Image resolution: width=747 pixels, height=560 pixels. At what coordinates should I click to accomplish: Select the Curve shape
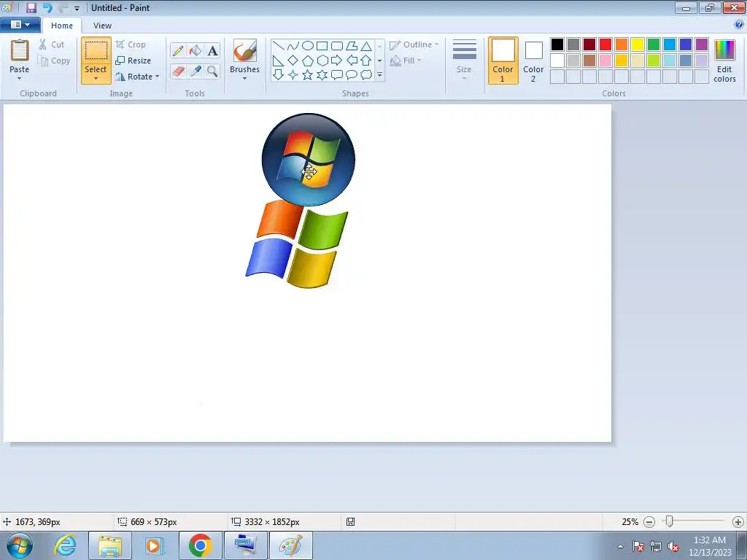293,46
